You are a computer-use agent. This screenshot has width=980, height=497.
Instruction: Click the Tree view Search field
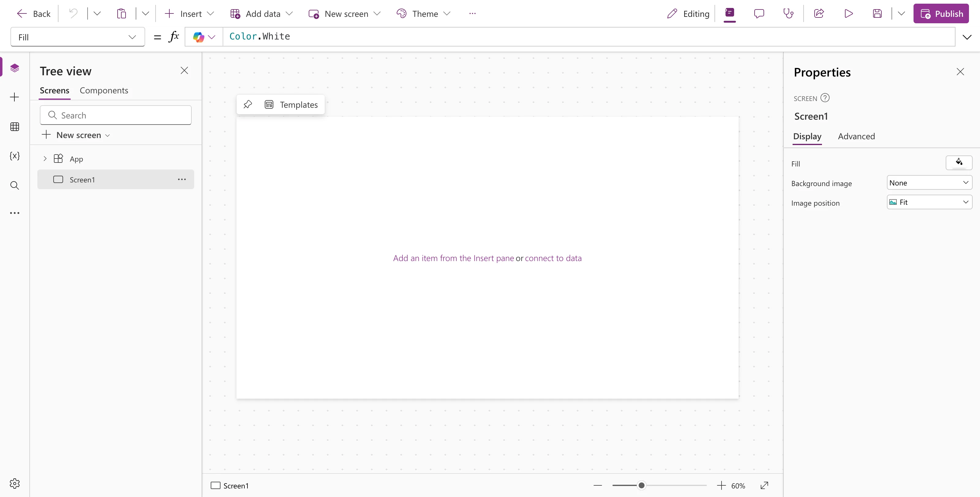(116, 115)
